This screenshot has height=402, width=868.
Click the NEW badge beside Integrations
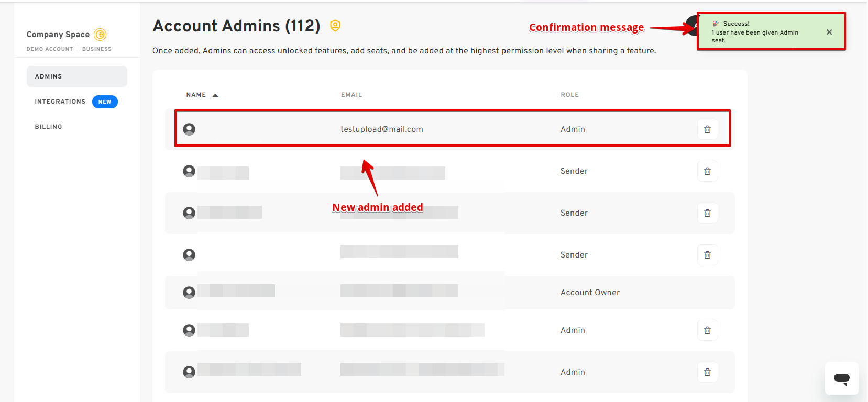tap(105, 102)
